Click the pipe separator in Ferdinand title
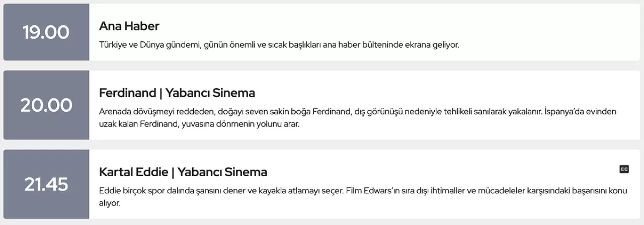 (159, 93)
